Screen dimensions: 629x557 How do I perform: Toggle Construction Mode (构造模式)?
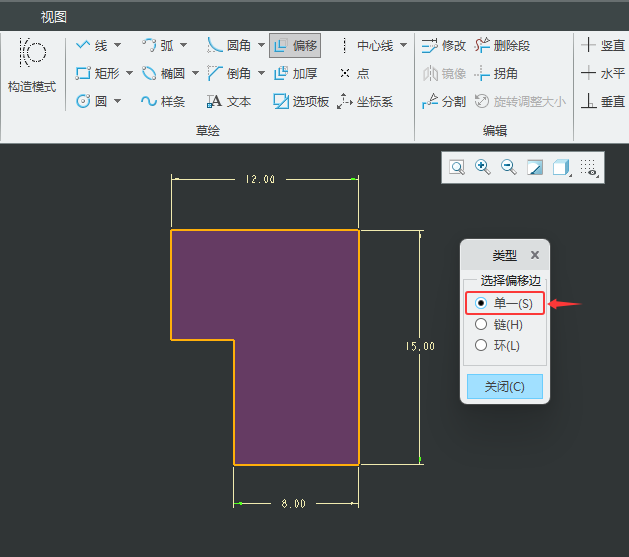click(32, 66)
